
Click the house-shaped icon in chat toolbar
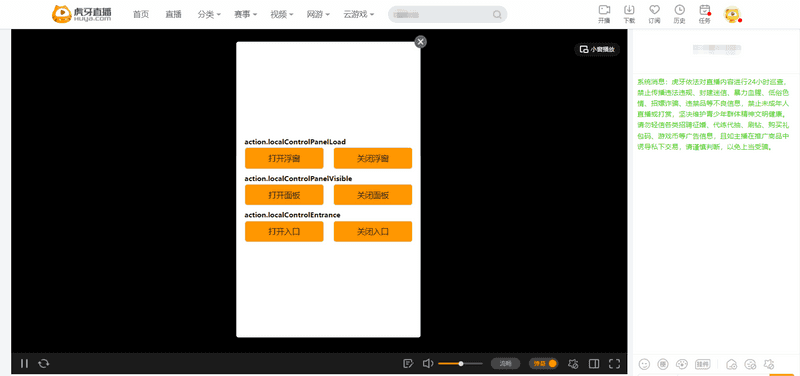coord(732,364)
